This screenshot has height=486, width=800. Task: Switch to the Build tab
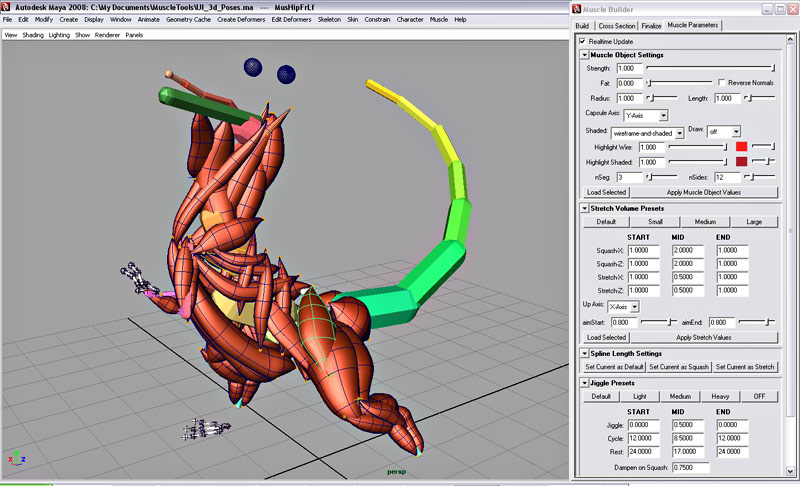pyautogui.click(x=582, y=26)
